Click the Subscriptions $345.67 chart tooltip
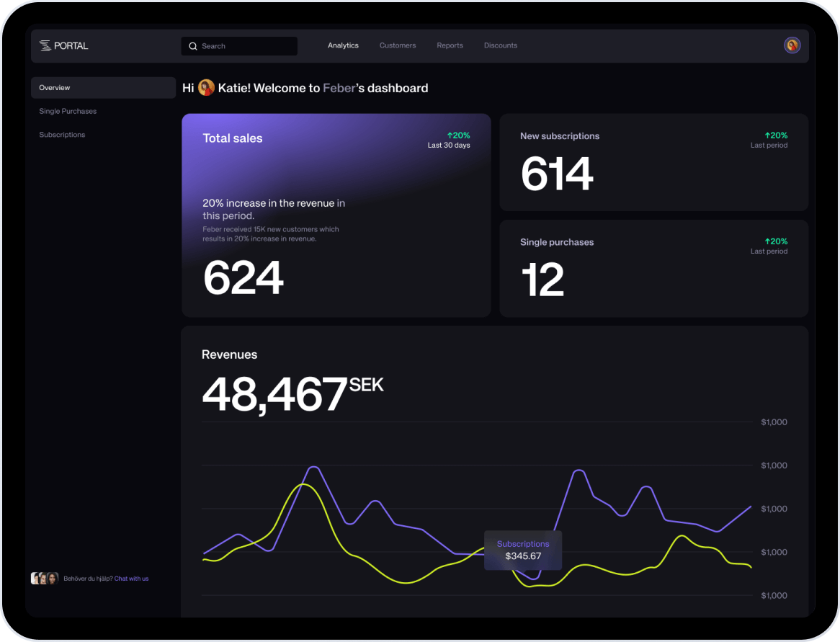840x642 pixels. 523,550
